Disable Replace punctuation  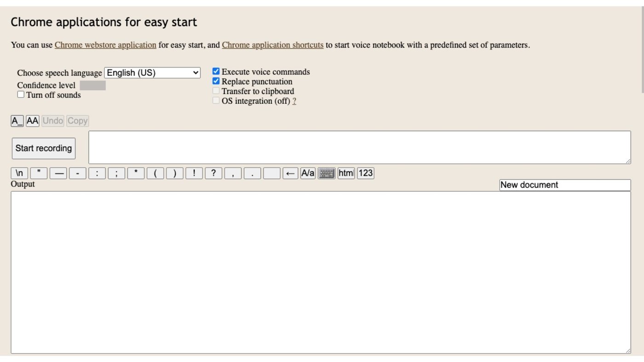pos(216,80)
